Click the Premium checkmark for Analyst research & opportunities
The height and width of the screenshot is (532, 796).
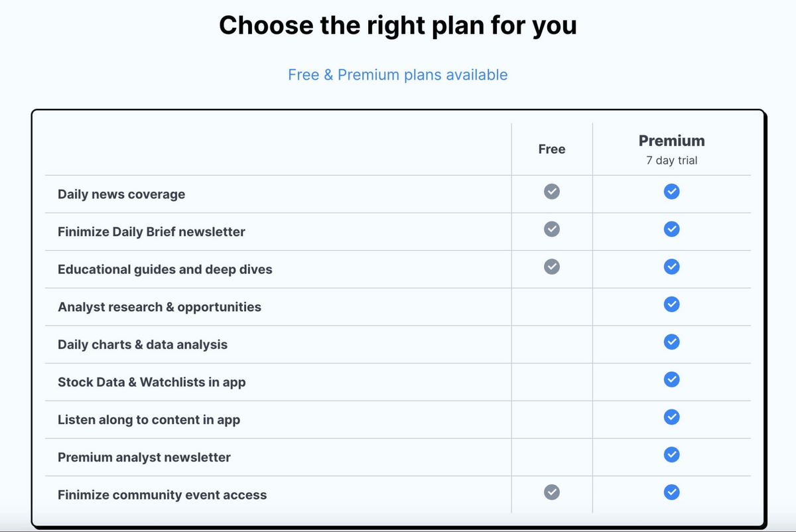(672, 304)
